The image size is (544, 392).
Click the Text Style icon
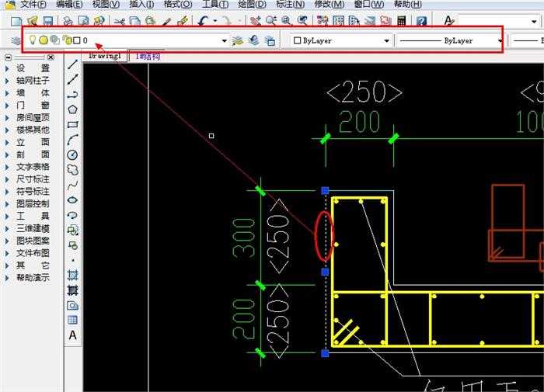[x=449, y=22]
